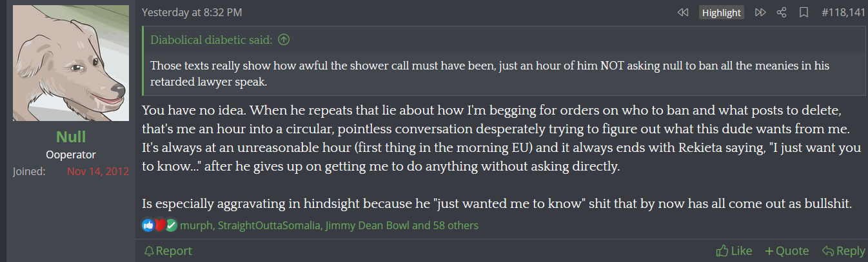This screenshot has height=262, width=868.
Task: Click Null's dog avatar image
Action: tap(71, 63)
